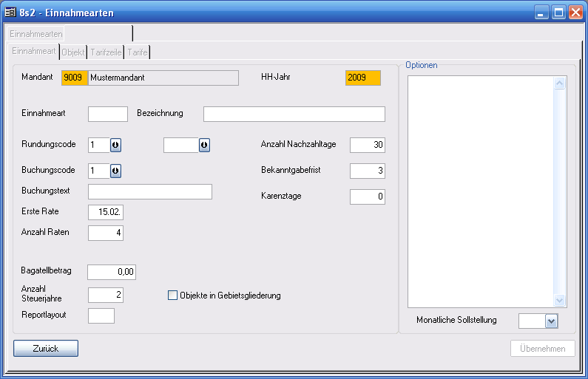Click the Optionen list scroll down arrow
Viewport: 588px width, 379px height.
click(x=559, y=300)
